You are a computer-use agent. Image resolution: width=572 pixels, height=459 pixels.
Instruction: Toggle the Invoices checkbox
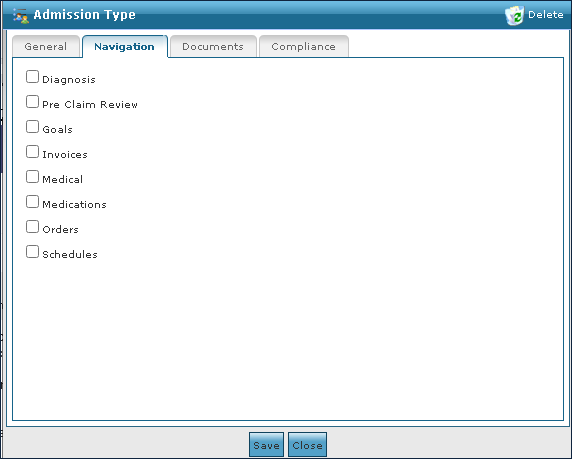click(32, 151)
